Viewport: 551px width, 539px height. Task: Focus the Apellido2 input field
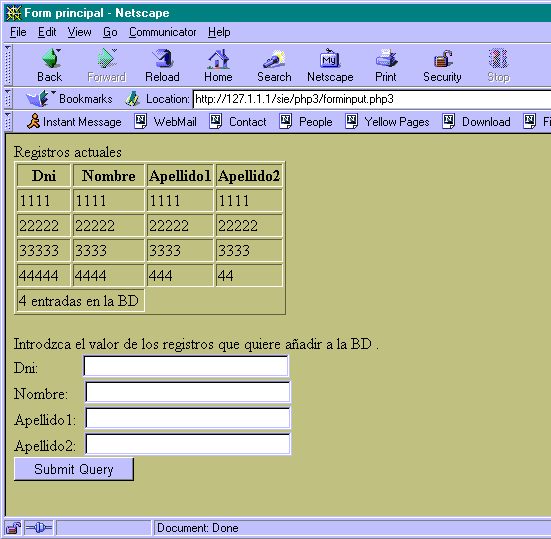(188, 444)
